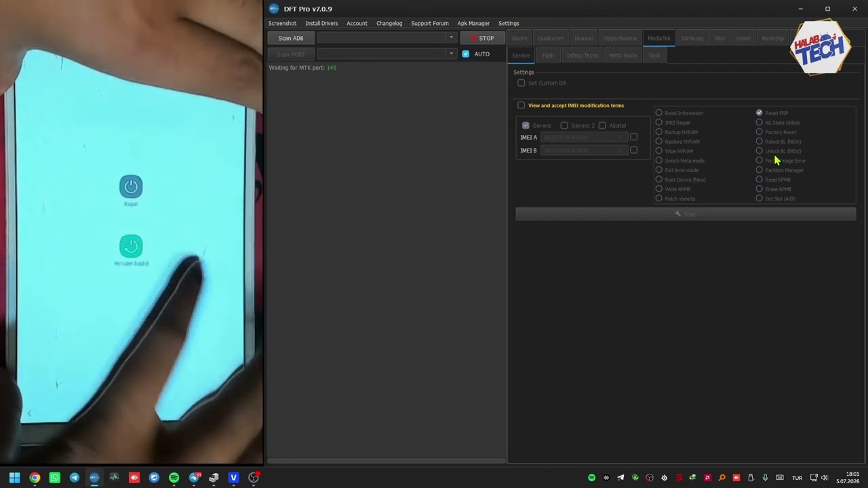
Task: Select the Factory Reset radio option
Action: [759, 132]
